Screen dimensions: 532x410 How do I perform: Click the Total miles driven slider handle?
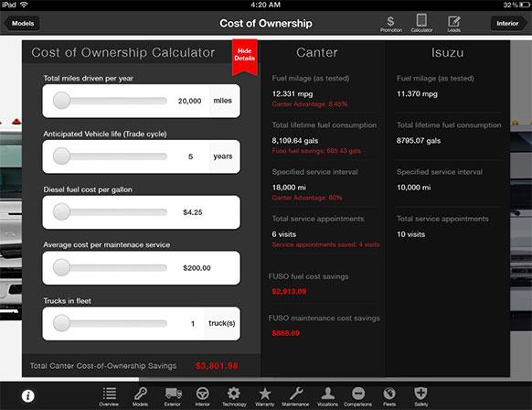pyautogui.click(x=62, y=101)
